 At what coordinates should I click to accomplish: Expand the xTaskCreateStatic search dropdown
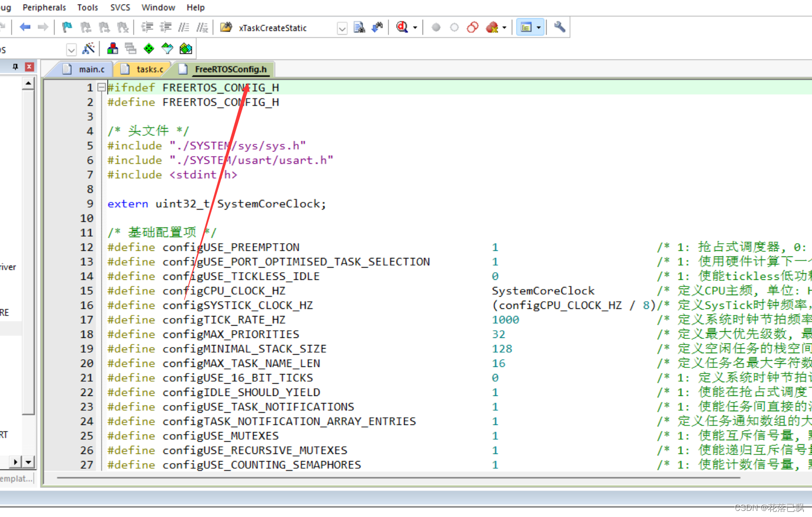pos(342,28)
